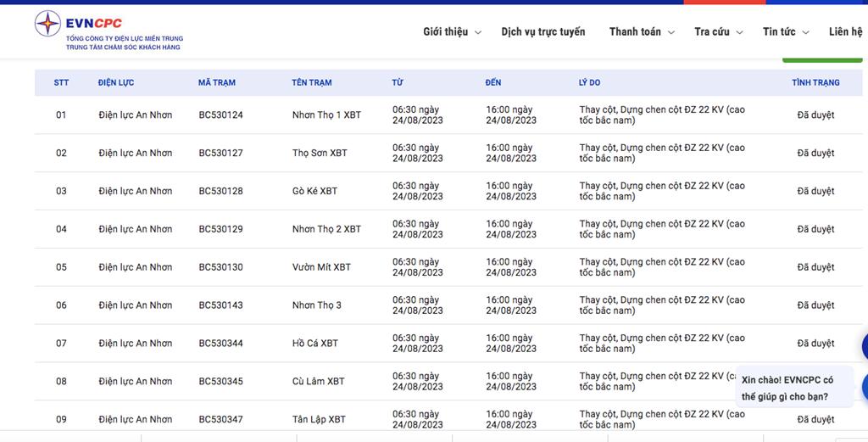Select the EVNCPC chat greeting bubble

click(794, 388)
